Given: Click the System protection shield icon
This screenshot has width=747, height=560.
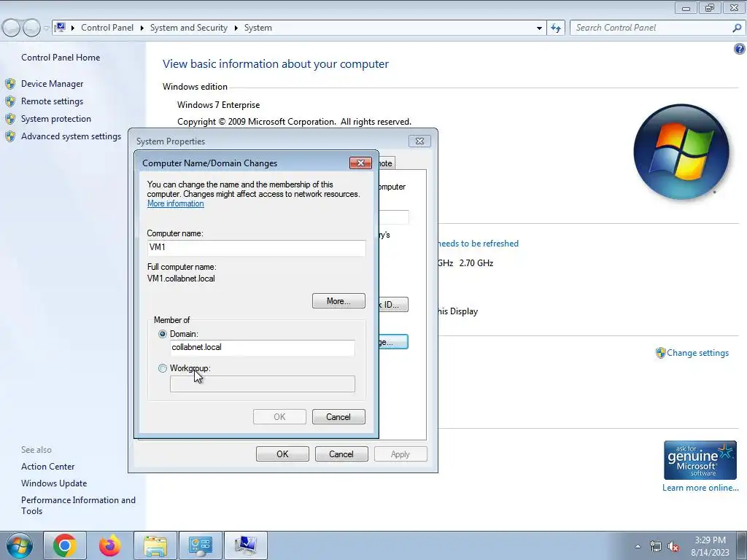Looking at the screenshot, I should point(10,119).
